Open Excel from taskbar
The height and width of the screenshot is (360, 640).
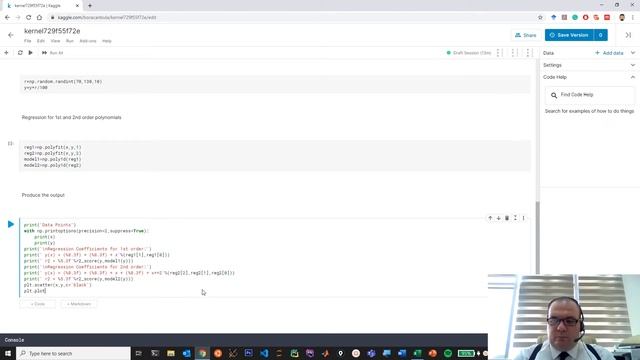pyautogui.click(x=417, y=353)
